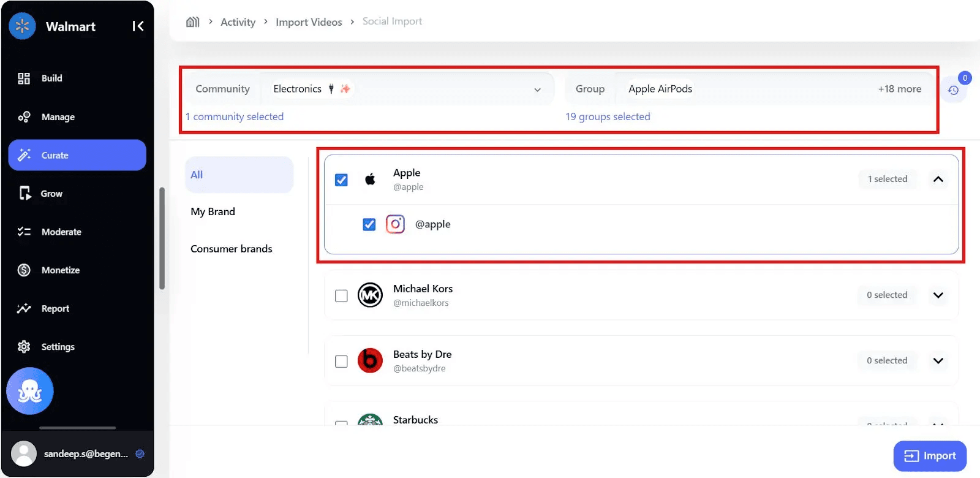Check the Beats by Dre checkbox

click(x=341, y=362)
